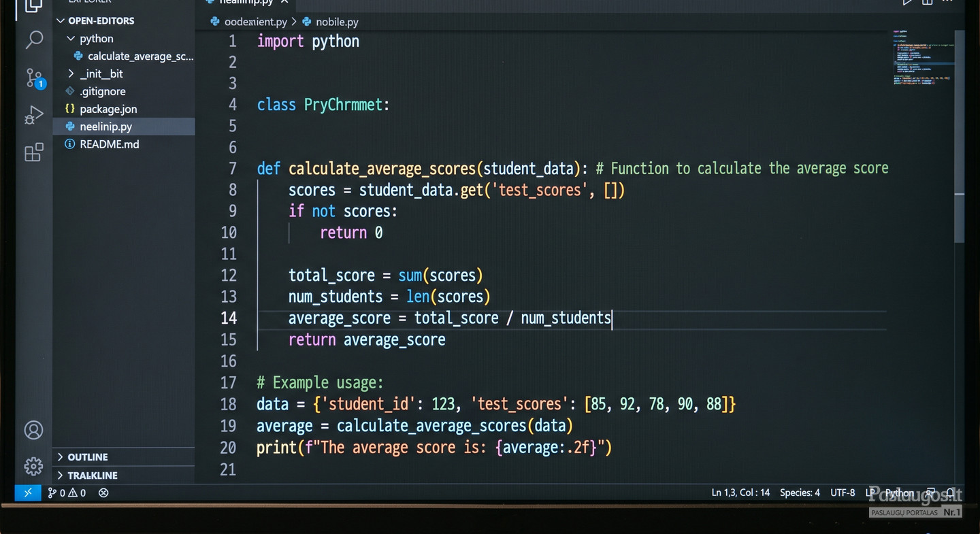Open the Run and Debug view
Screen dimensions: 980x534
[x=33, y=115]
